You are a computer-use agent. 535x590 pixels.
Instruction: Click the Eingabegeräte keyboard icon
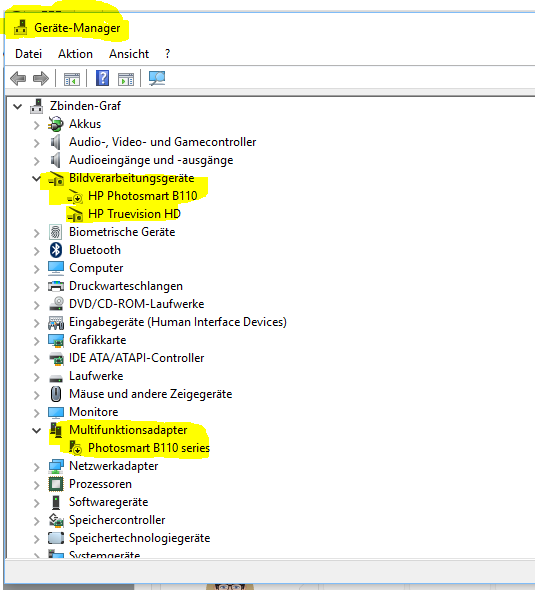56,322
